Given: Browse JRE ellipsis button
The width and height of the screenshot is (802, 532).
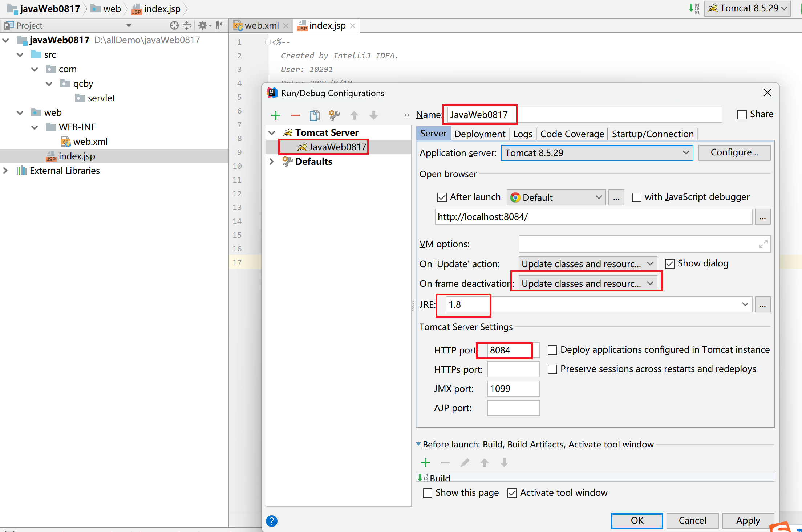Looking at the screenshot, I should [762, 304].
